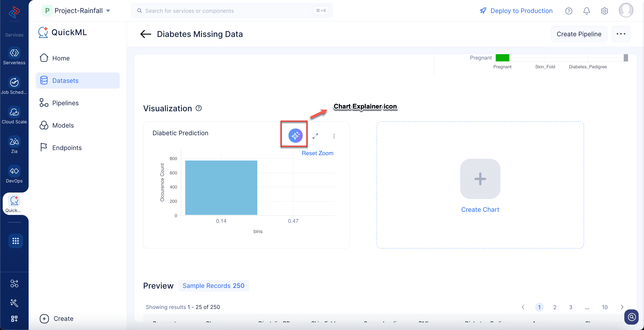Open the three-dot page options menu
Screen dimensions: 644x330
click(621, 34)
